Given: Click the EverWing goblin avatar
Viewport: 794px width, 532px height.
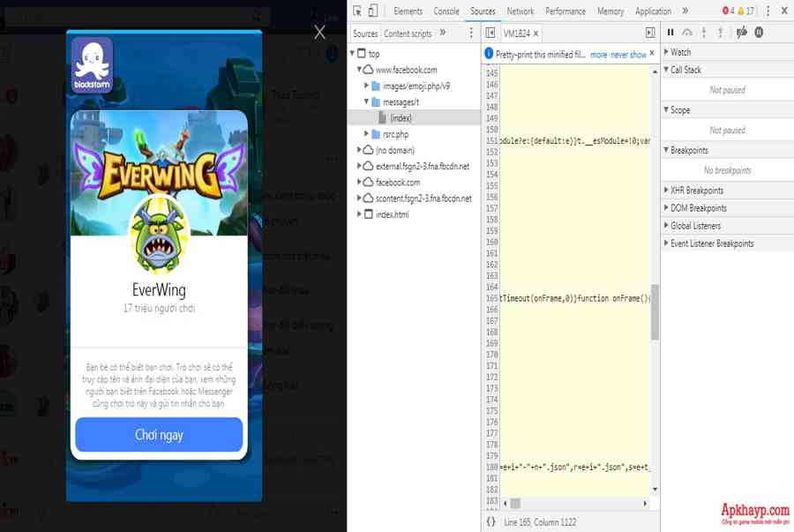Looking at the screenshot, I should (x=159, y=233).
